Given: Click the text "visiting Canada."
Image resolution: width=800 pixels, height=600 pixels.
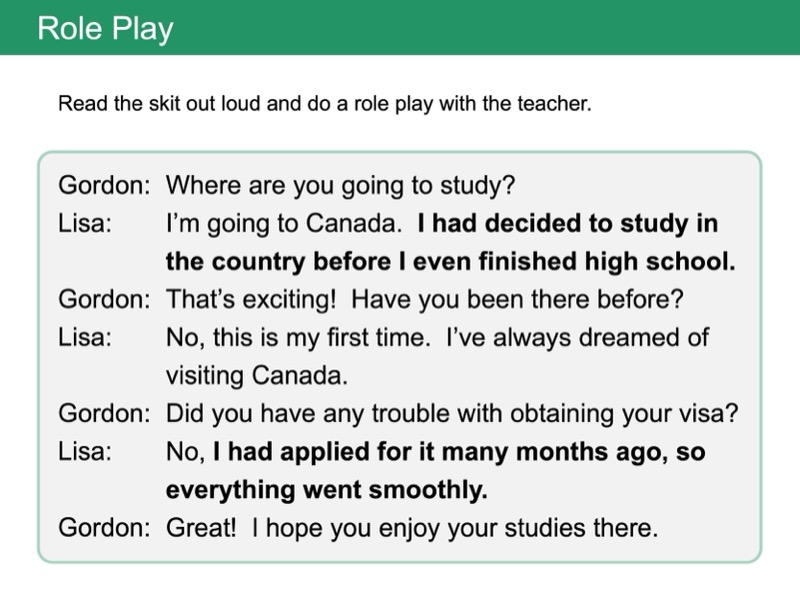Looking at the screenshot, I should tap(257, 376).
